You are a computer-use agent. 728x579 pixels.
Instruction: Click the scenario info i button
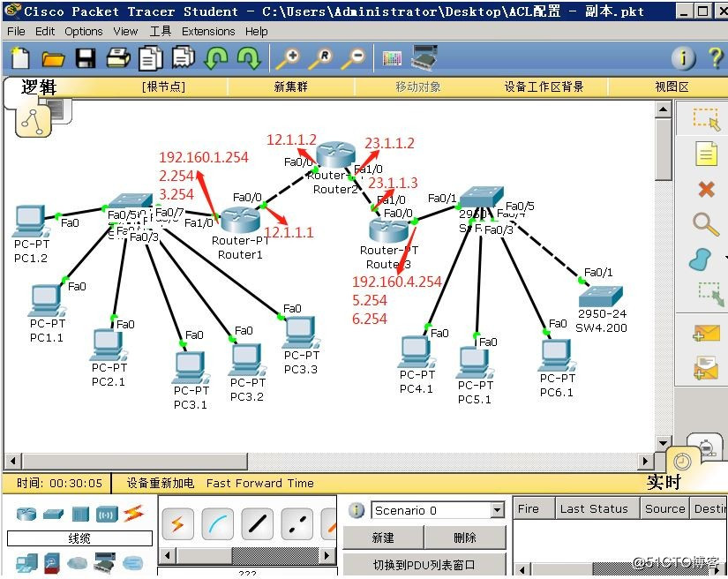pos(356,510)
